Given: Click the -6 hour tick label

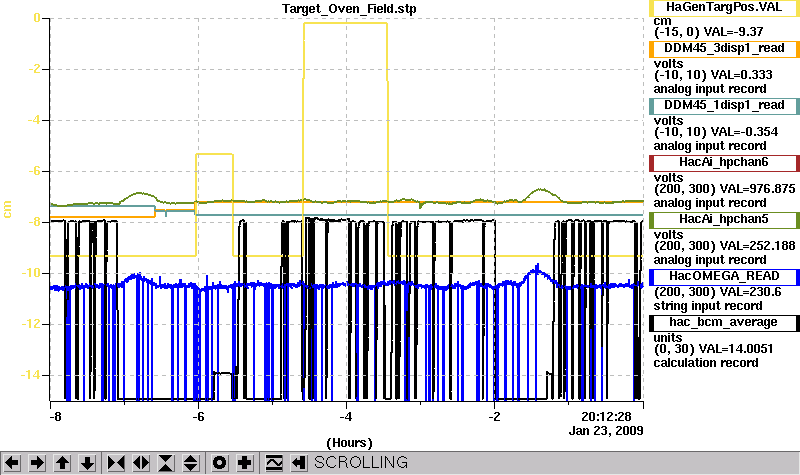Looking at the screenshot, I should (198, 417).
